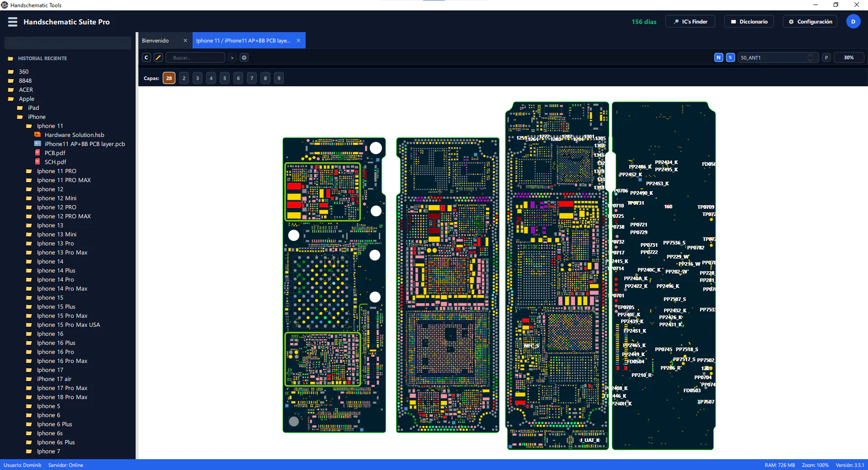Click the user avatar D
This screenshot has width=868, height=470.
(853, 22)
